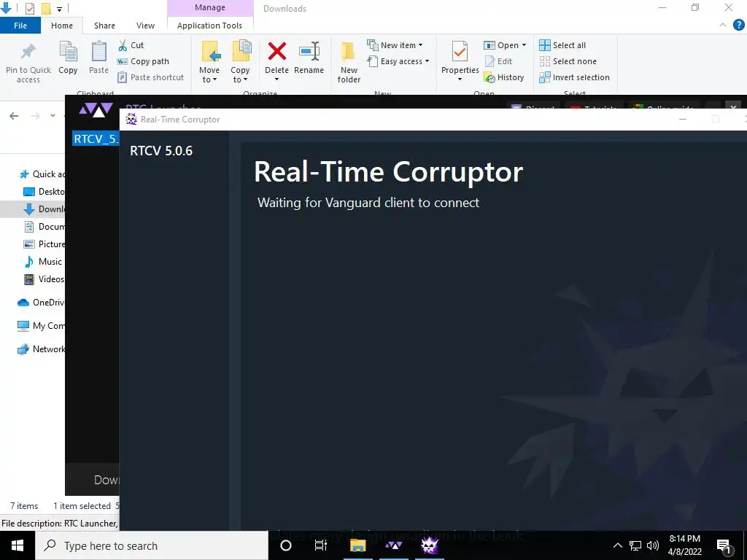The image size is (747, 560).
Task: Open OneDrive in navigation pane
Action: pyautogui.click(x=41, y=303)
